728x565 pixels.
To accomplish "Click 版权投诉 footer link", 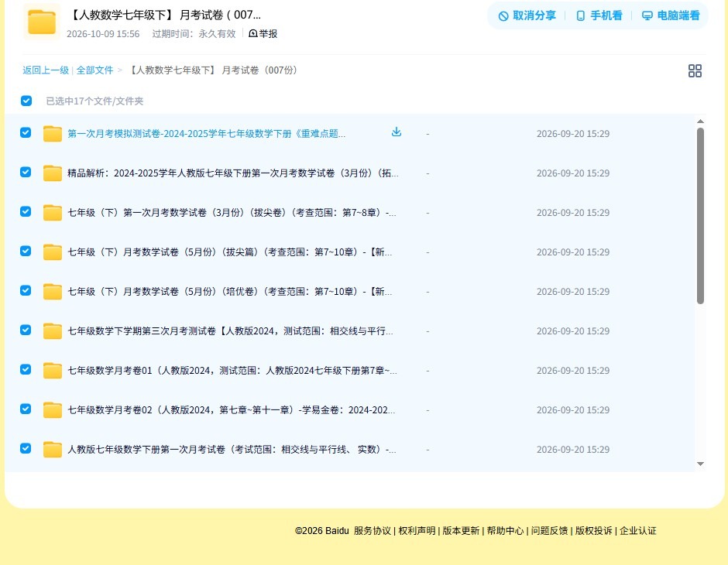I will pos(593,530).
